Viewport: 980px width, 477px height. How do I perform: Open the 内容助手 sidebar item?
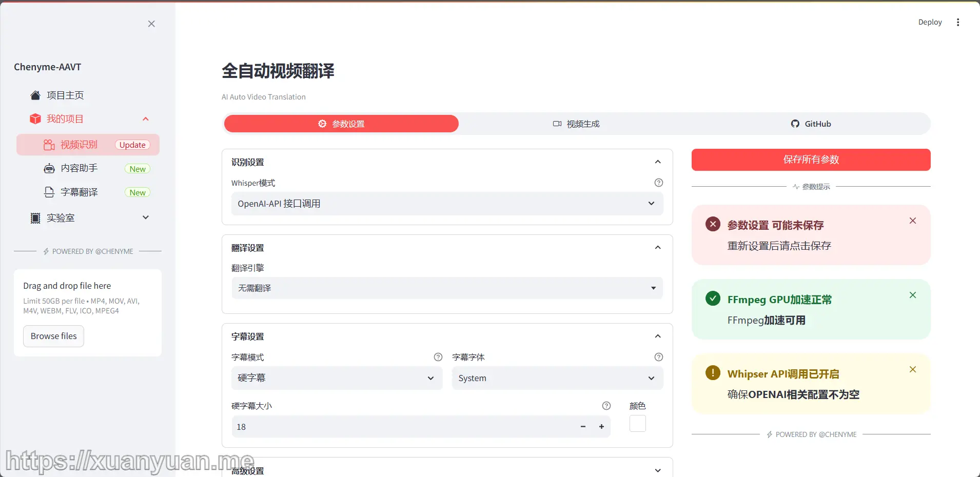point(88,168)
